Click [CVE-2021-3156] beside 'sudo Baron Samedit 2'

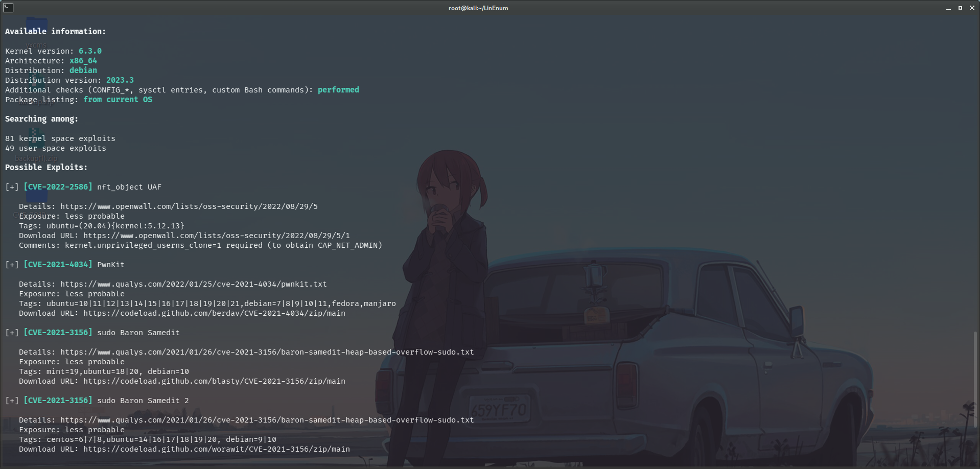click(58, 401)
